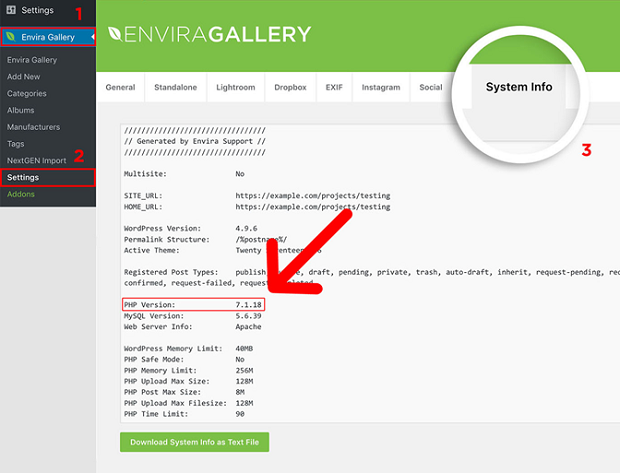This screenshot has height=473, width=620.
Task: Switch to the General tab
Action: tap(120, 87)
